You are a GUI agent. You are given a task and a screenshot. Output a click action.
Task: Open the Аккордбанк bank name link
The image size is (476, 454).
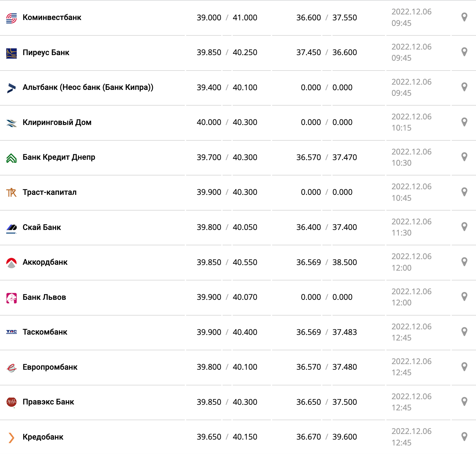pyautogui.click(x=45, y=262)
